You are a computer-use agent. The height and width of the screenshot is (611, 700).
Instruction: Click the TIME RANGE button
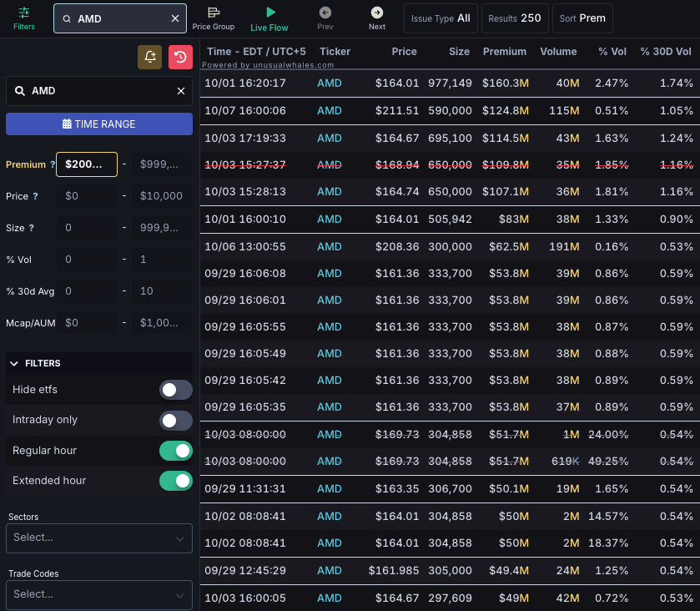[98, 124]
